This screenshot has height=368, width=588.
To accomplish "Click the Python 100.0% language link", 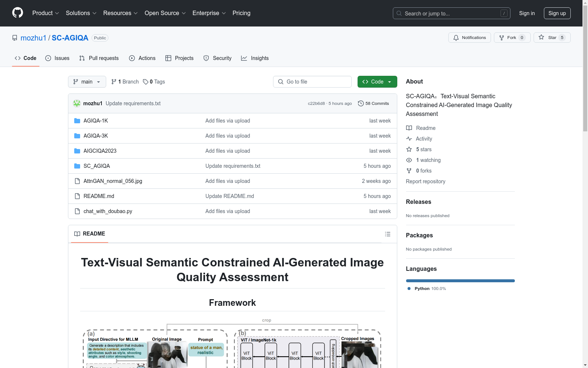I will (427, 289).
